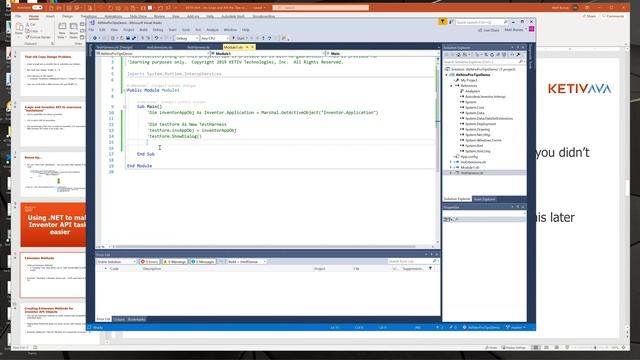Viewport: 640px width, 360px height.
Task: Toggle the 0 Messages filter in Error List
Action: (x=203, y=261)
